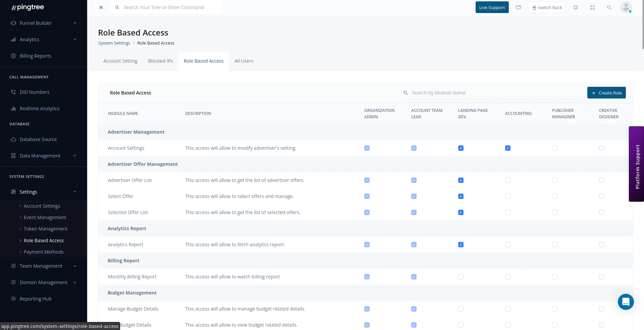This screenshot has height=330, width=644.
Task: Open the System Settings breadcrumb link
Action: tap(114, 43)
